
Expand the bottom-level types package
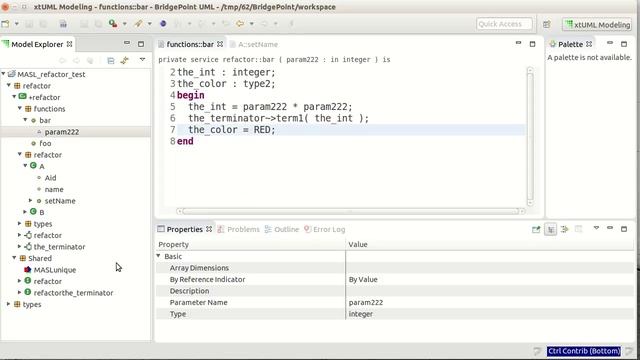9,304
